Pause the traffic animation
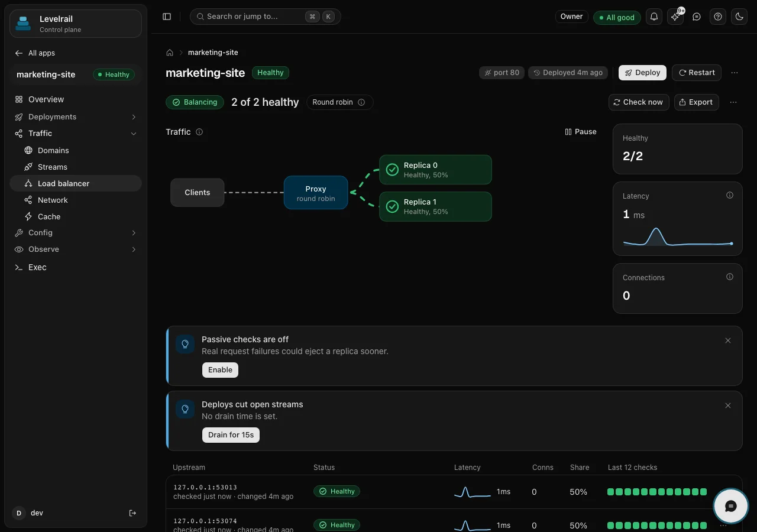The width and height of the screenshot is (757, 532). 581,132
